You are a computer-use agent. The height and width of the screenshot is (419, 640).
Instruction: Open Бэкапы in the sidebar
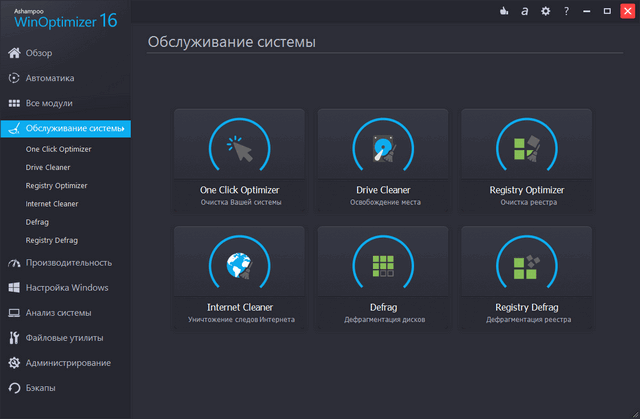coord(41,387)
